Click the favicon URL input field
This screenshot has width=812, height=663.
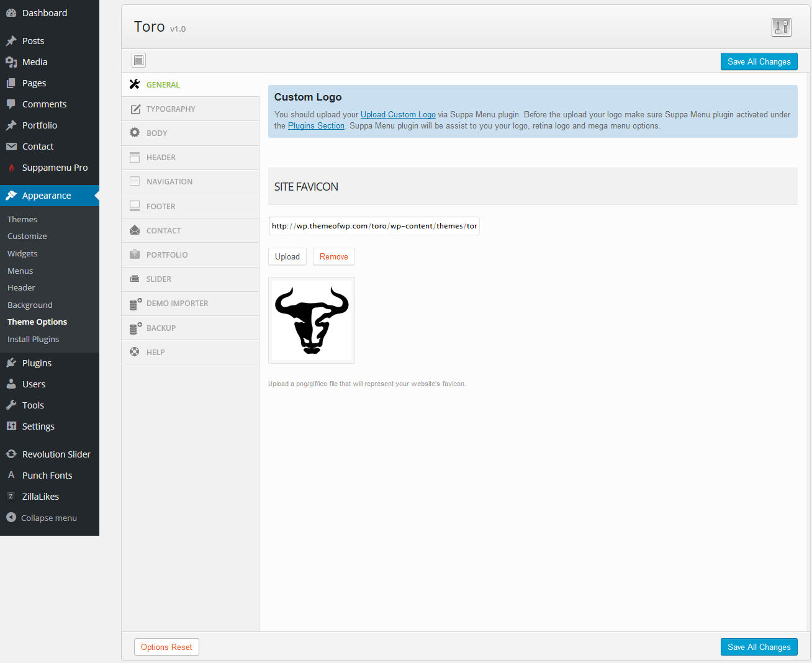(374, 226)
